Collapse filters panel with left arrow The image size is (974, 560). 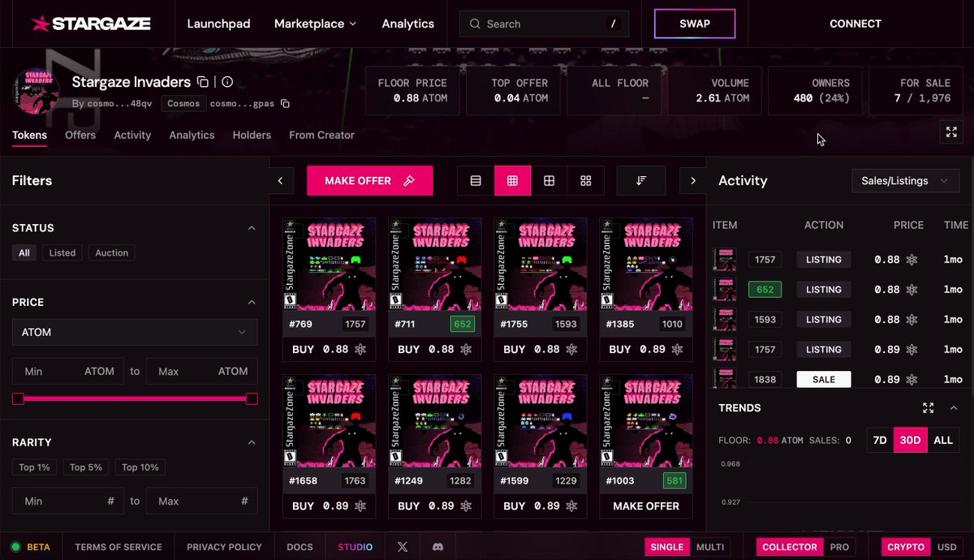(280, 181)
